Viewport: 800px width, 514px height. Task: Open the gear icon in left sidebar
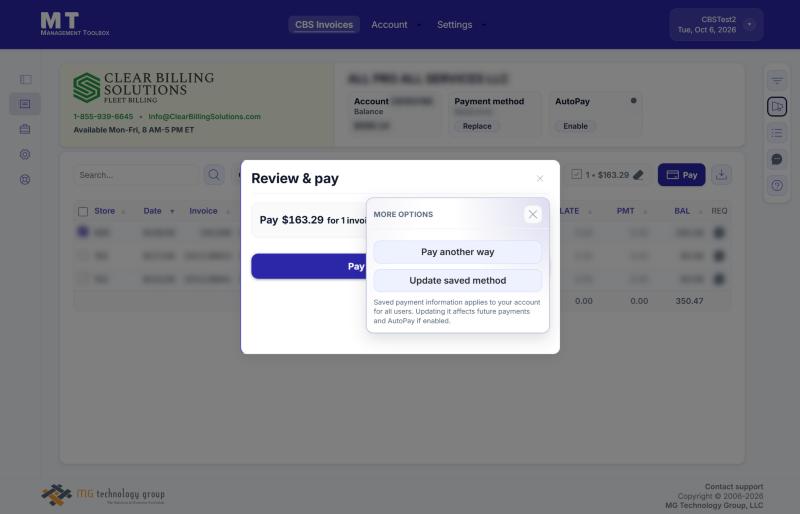[x=24, y=154]
